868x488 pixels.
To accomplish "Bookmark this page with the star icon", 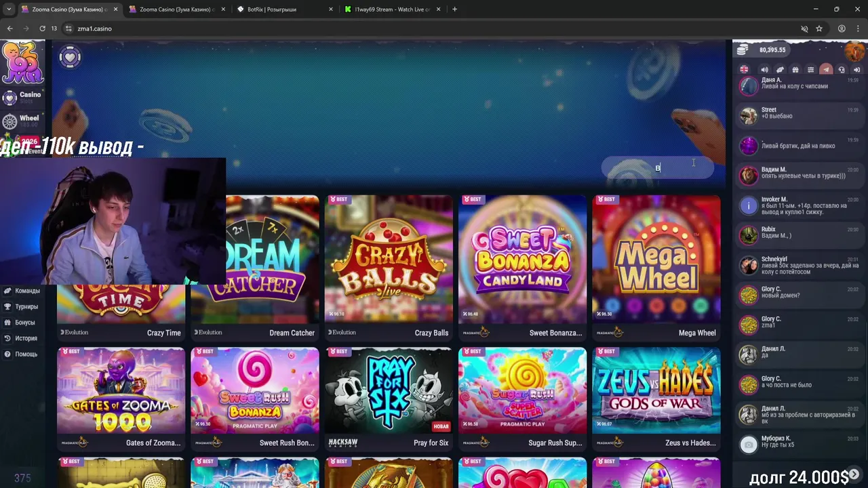I will (819, 28).
